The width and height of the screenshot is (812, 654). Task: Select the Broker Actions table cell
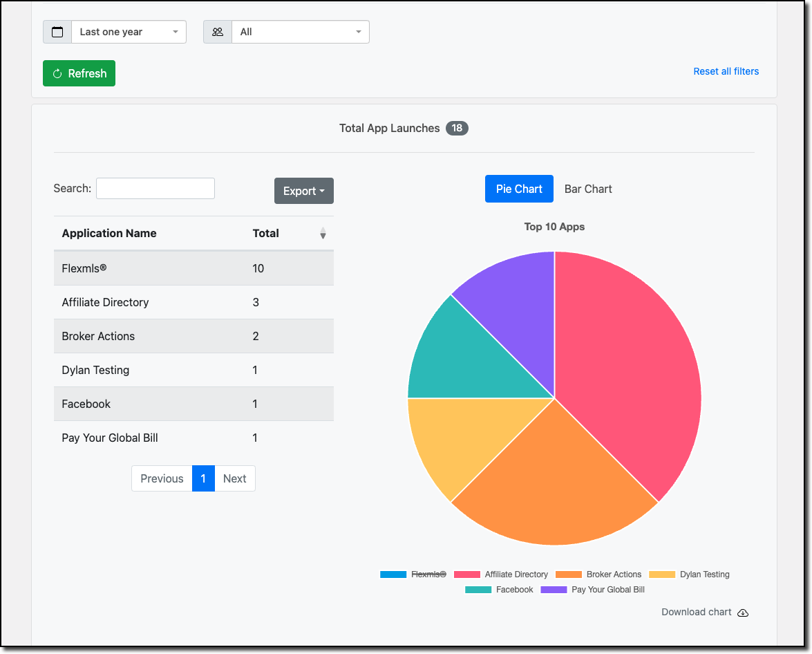(98, 336)
